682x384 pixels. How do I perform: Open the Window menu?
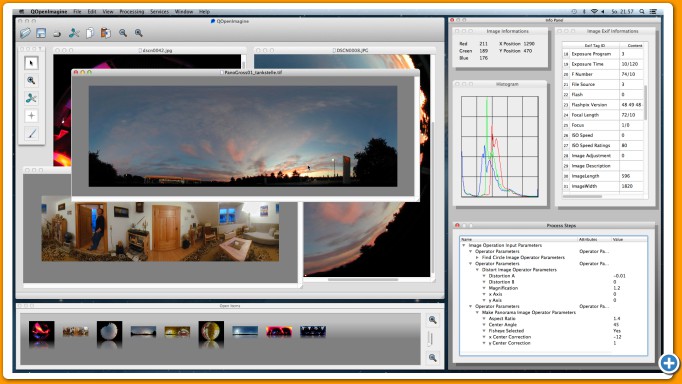point(184,12)
